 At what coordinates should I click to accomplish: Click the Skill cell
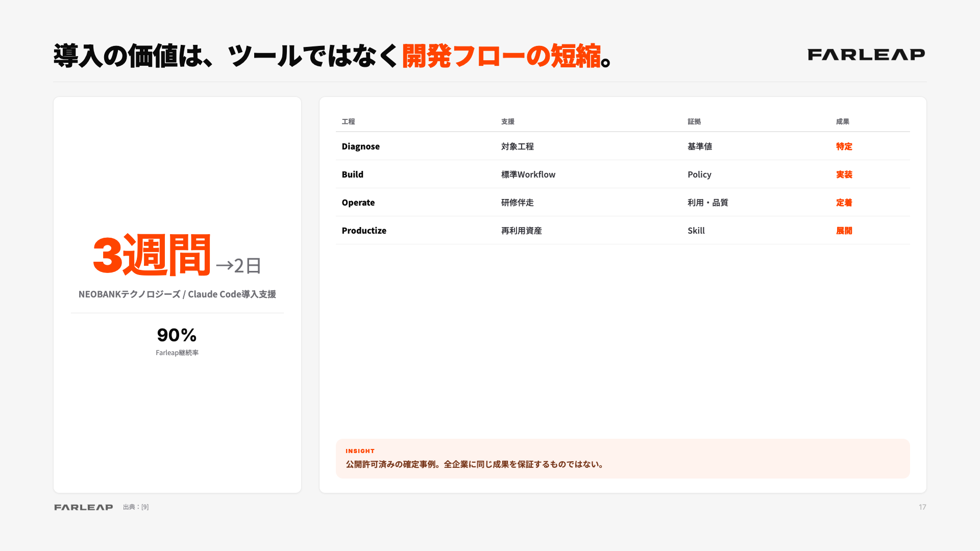(696, 231)
